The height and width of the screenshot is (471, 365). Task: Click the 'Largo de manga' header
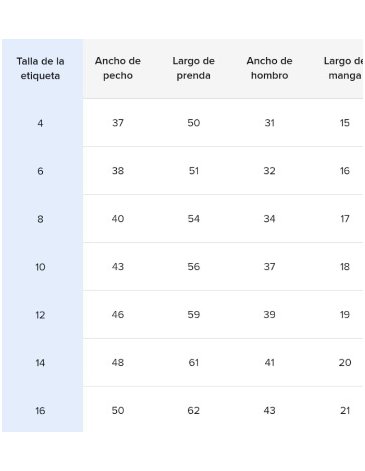click(x=344, y=68)
